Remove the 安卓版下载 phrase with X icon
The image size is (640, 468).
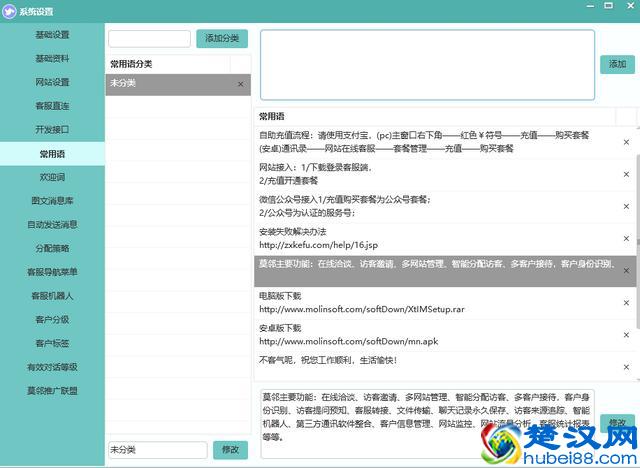point(626,335)
